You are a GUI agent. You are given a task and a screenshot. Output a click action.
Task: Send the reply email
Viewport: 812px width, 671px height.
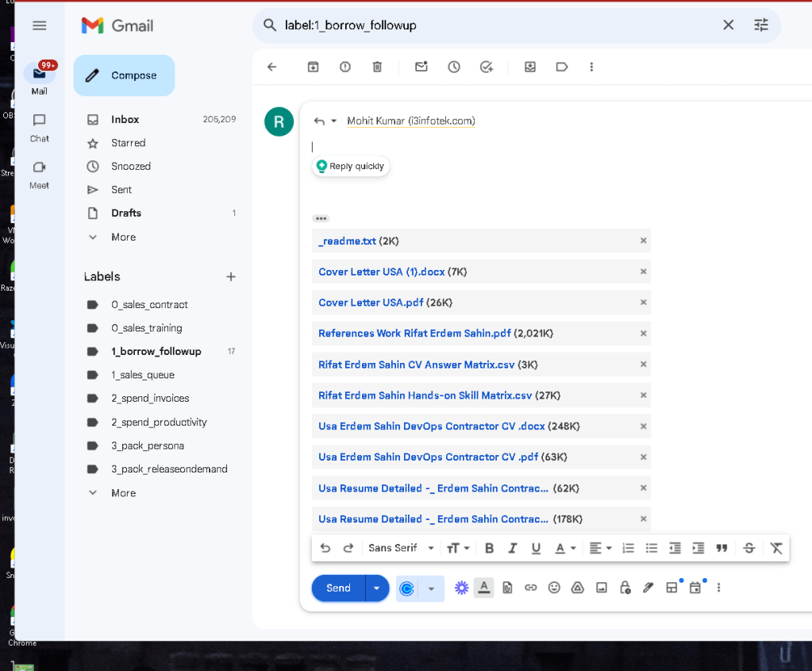tap(339, 588)
